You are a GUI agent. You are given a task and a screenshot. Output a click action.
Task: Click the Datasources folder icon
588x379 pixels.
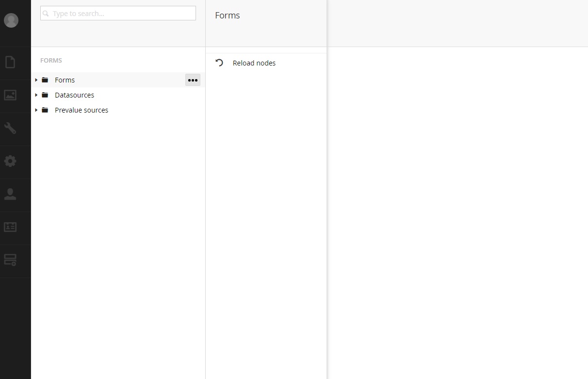45,95
